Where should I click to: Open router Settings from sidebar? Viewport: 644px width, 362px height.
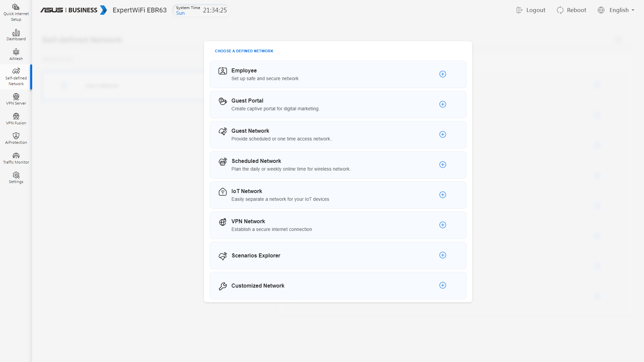[16, 178]
